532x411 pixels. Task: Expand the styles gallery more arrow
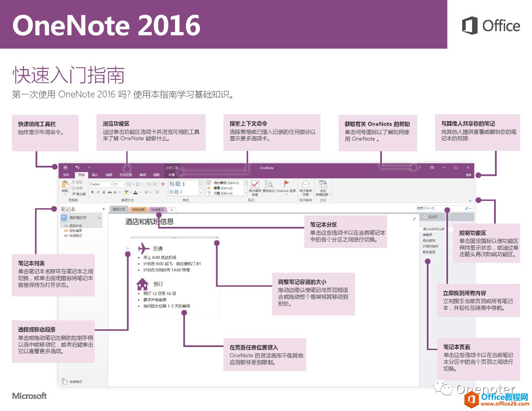(201, 193)
